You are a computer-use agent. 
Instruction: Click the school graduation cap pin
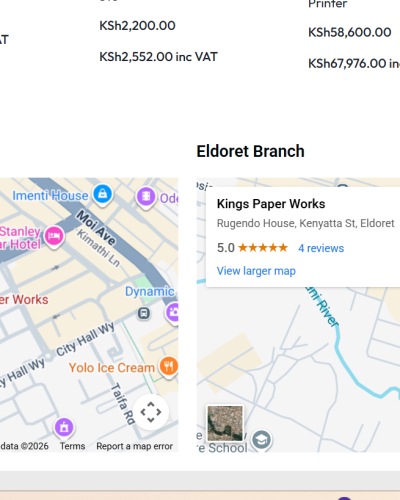coord(262,440)
